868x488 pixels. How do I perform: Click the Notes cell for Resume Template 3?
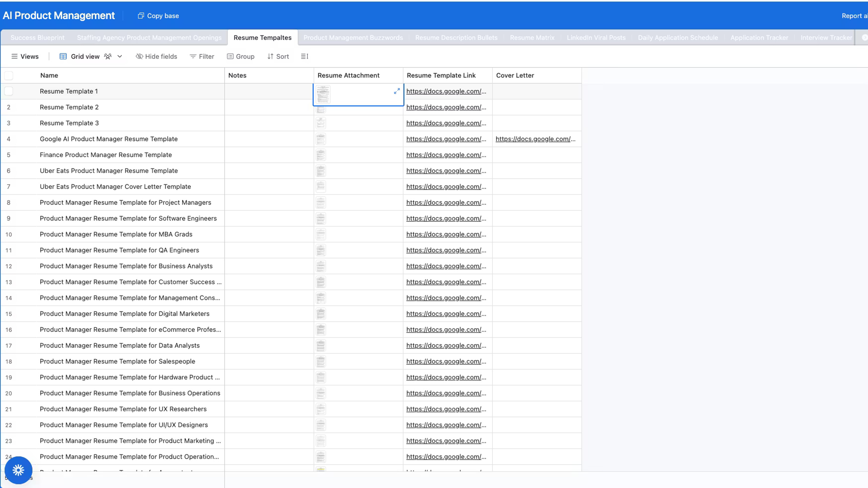coord(269,123)
